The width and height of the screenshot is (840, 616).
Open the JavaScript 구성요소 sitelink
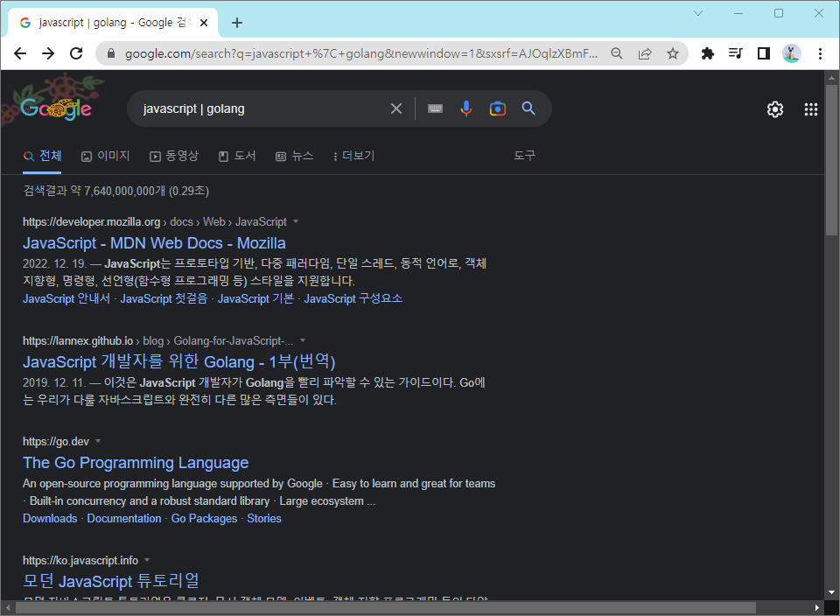coord(353,298)
